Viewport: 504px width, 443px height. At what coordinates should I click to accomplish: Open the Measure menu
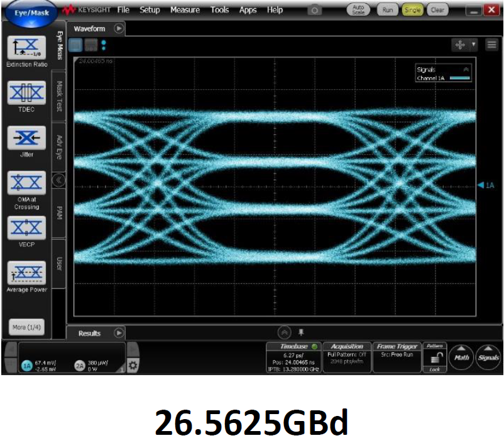point(185,10)
